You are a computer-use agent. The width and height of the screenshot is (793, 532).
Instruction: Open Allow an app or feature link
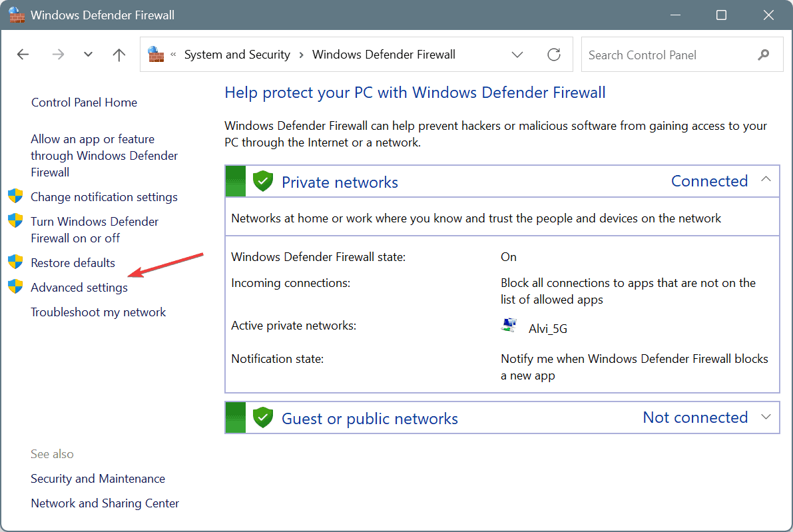[104, 156]
